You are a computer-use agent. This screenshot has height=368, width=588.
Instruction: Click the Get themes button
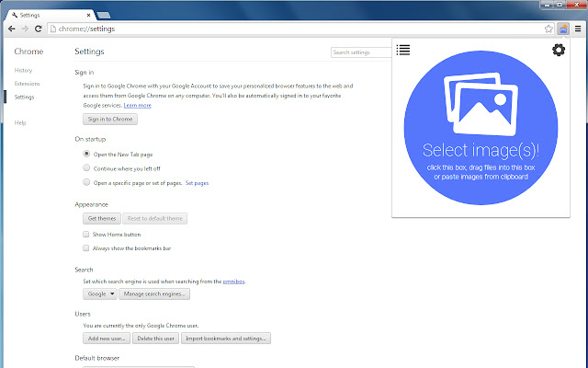[102, 219]
